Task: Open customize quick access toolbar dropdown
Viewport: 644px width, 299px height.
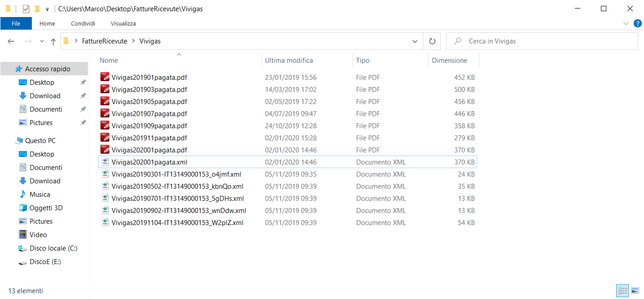Action: [47, 9]
